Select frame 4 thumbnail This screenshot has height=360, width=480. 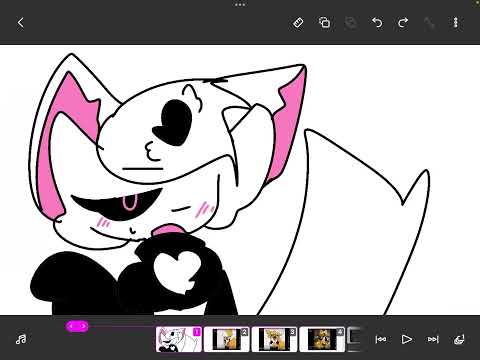(x=322, y=339)
